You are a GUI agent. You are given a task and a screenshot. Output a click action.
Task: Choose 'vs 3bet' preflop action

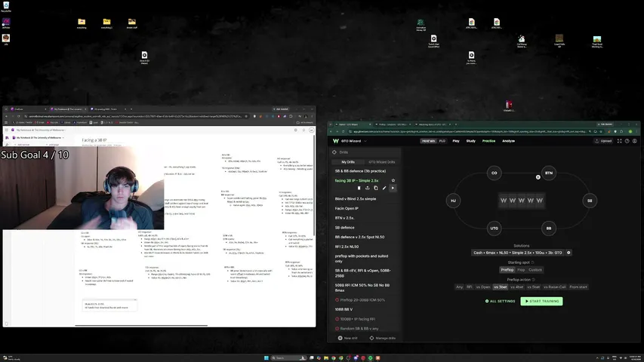(x=501, y=287)
